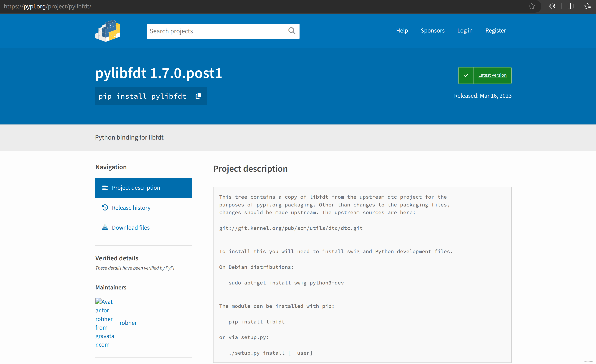This screenshot has height=364, width=596.
Task: Switch to Download files tab
Action: [143, 227]
